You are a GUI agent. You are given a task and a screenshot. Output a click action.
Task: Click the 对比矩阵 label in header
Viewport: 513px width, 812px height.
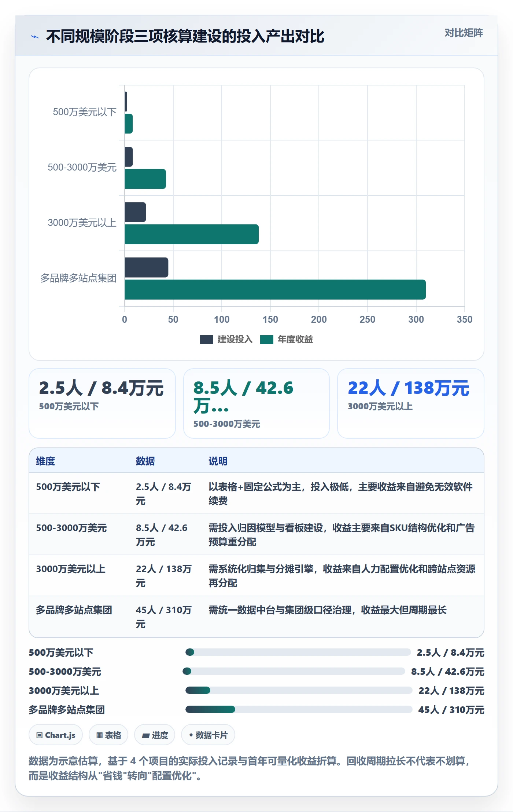coord(464,33)
